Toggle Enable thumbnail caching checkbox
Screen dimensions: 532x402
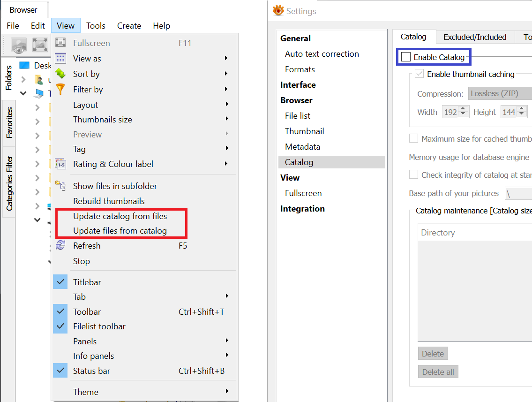pyautogui.click(x=420, y=74)
